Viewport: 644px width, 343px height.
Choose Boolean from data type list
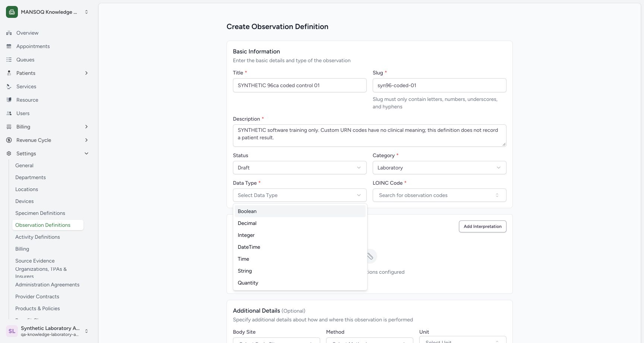coord(300,211)
